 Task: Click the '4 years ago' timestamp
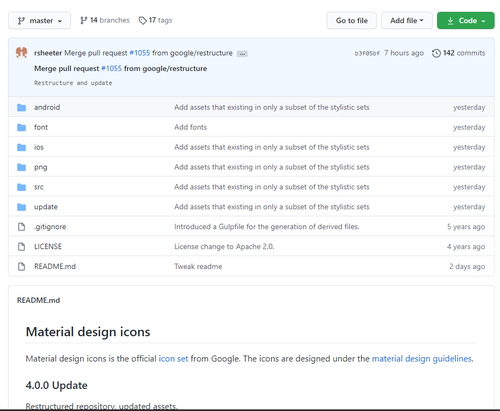[466, 247]
